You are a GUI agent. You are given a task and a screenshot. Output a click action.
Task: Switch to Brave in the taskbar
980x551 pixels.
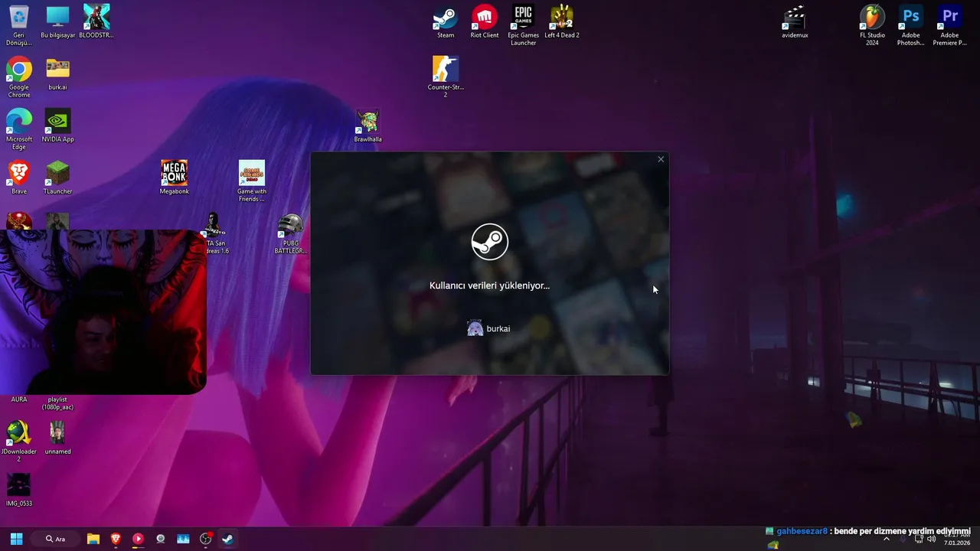pos(116,539)
